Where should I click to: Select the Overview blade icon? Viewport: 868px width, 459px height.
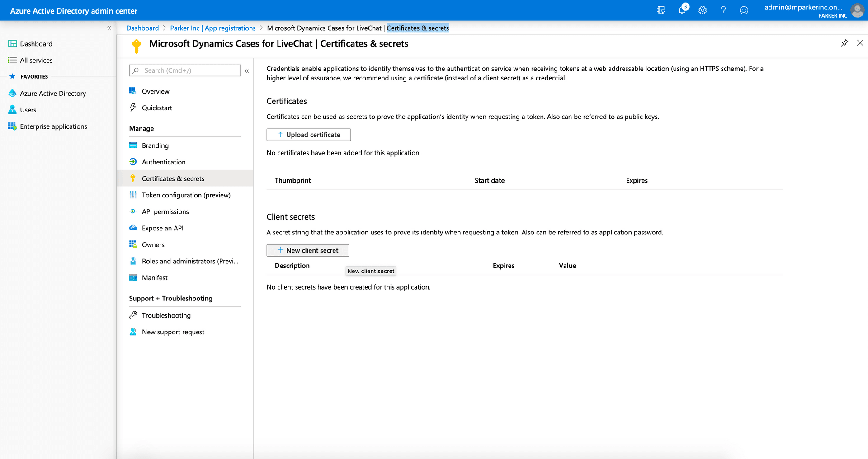tap(132, 91)
